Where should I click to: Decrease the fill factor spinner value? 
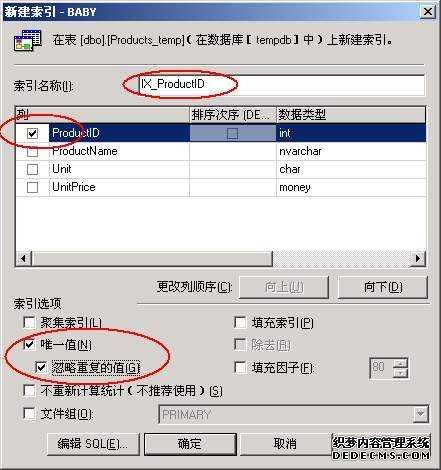(402, 373)
